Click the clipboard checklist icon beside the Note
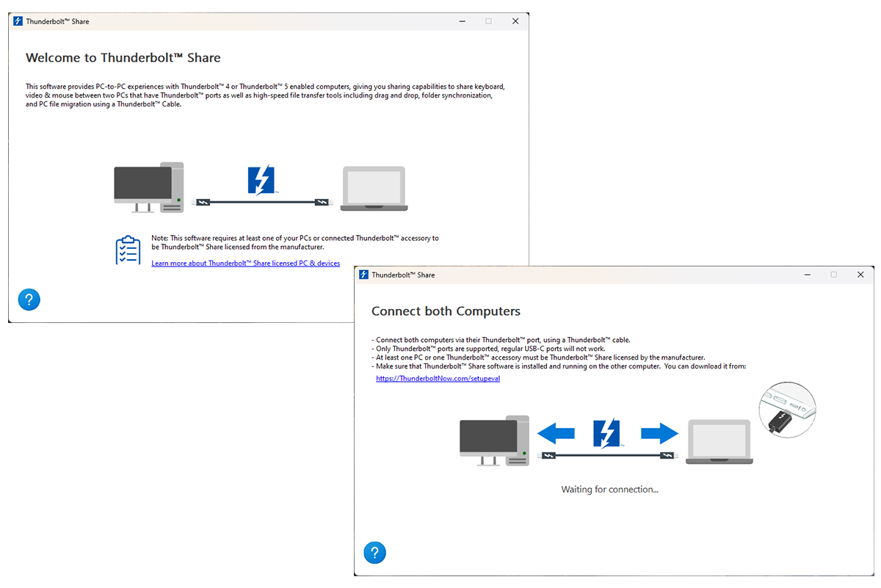Image resolution: width=881 pixels, height=588 pixels. coord(128,250)
